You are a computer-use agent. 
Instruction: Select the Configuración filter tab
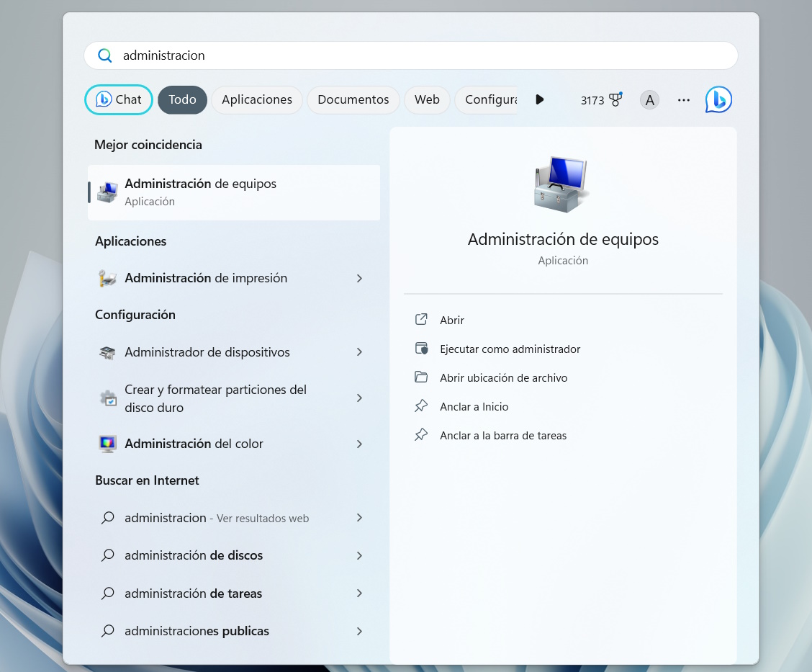487,99
